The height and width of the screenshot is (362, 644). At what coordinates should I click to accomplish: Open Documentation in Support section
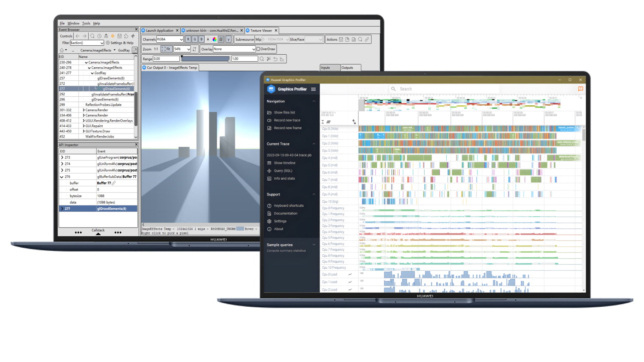tap(286, 214)
